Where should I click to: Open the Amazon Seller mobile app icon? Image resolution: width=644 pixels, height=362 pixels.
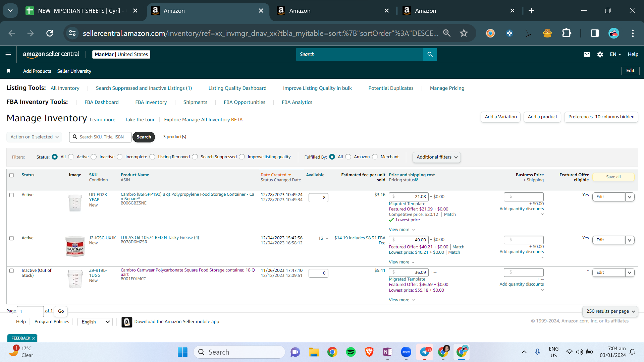click(x=127, y=322)
